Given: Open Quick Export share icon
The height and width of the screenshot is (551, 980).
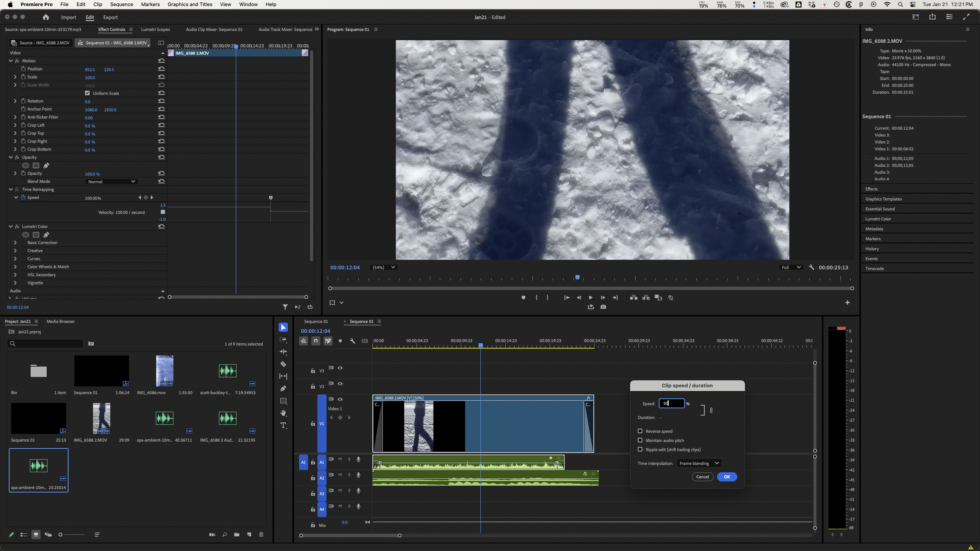Looking at the screenshot, I should [x=933, y=17].
